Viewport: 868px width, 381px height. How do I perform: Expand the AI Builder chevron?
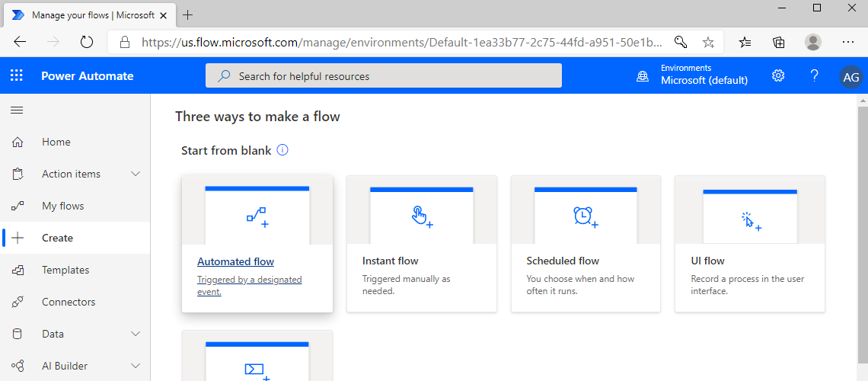click(x=136, y=366)
